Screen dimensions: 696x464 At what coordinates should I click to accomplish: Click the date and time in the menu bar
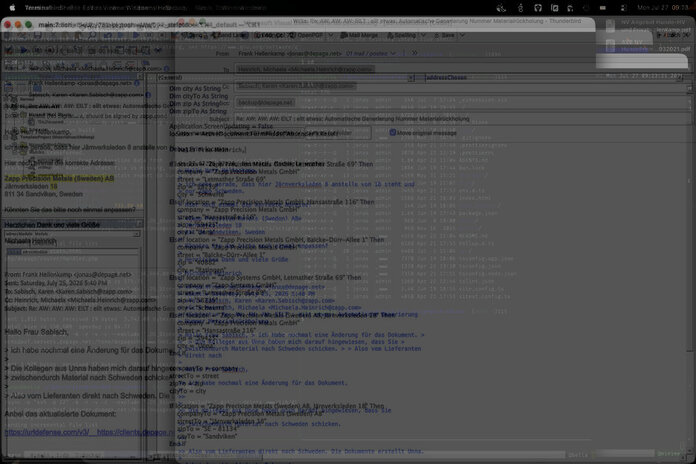tap(662, 8)
